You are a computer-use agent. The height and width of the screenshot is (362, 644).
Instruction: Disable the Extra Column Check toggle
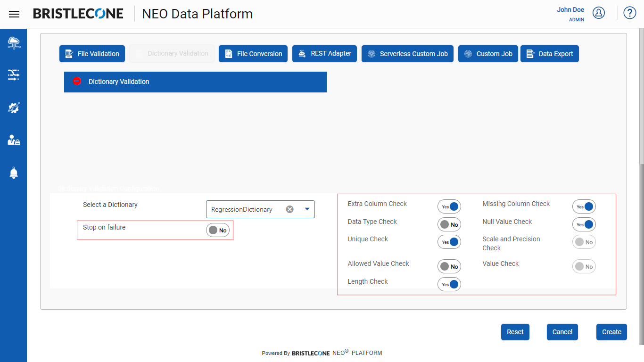(449, 206)
